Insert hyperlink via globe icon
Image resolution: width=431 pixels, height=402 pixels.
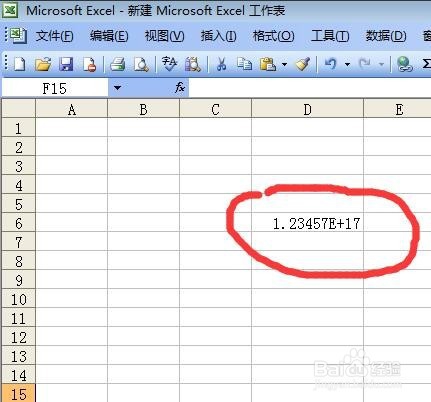click(x=404, y=63)
